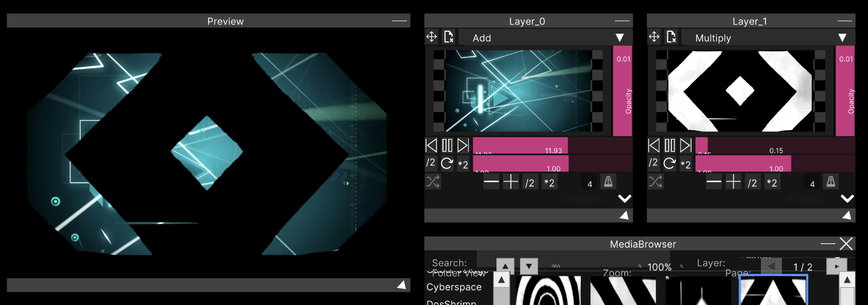Image resolution: width=868 pixels, height=305 pixels.
Task: Click the beat count field 4 in Layer_1
Action: point(812,184)
